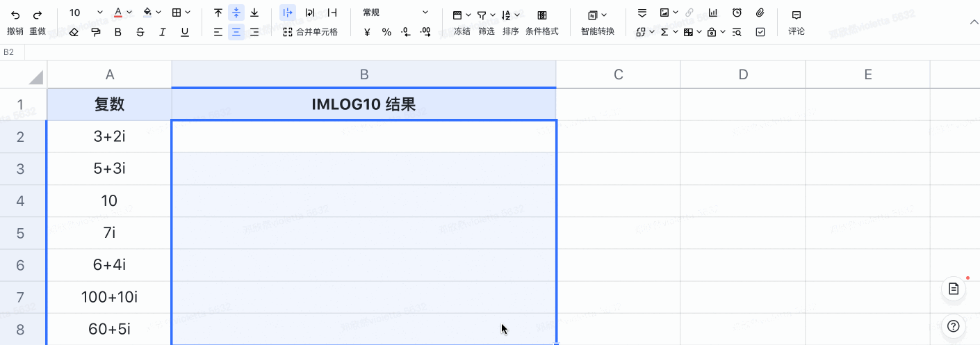Viewport: 980px width, 345px height.
Task: Select the wrap text option
Action: tap(310, 13)
